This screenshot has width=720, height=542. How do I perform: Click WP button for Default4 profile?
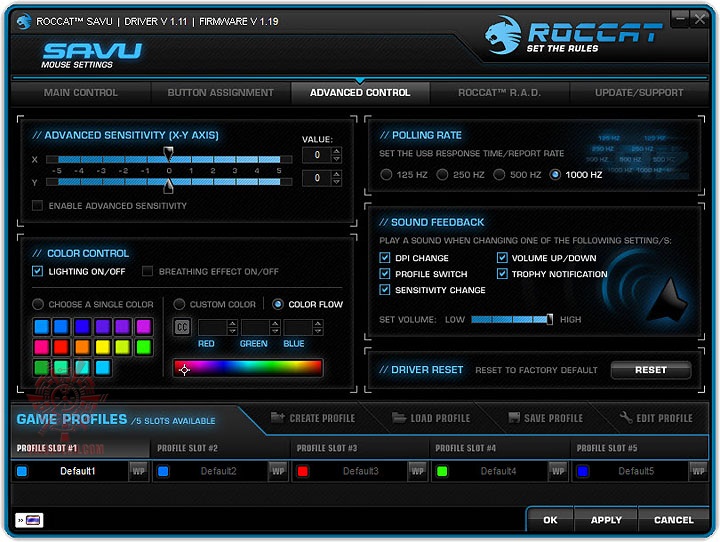[558, 471]
